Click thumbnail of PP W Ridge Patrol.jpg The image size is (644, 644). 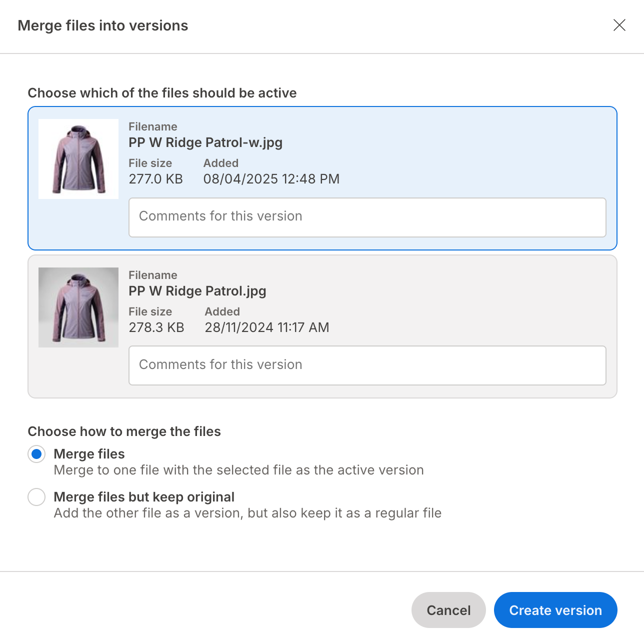(x=78, y=307)
